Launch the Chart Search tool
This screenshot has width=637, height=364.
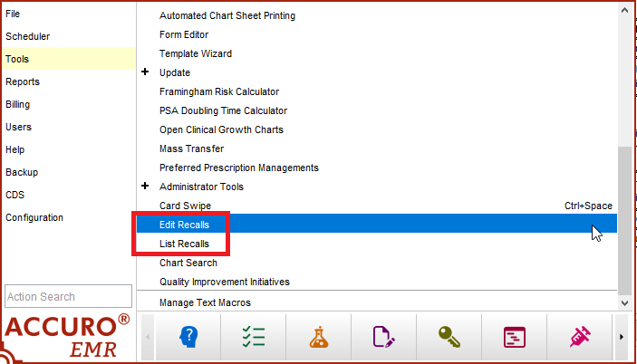188,263
